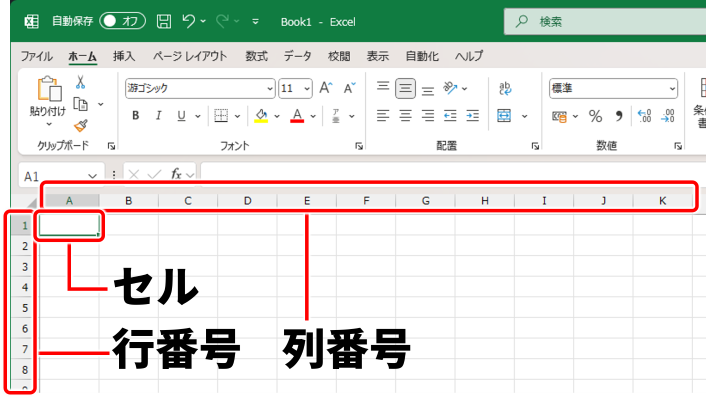Image resolution: width=706 pixels, height=403 pixels.
Task: Click the Merge and Center icon
Action: tap(504, 116)
